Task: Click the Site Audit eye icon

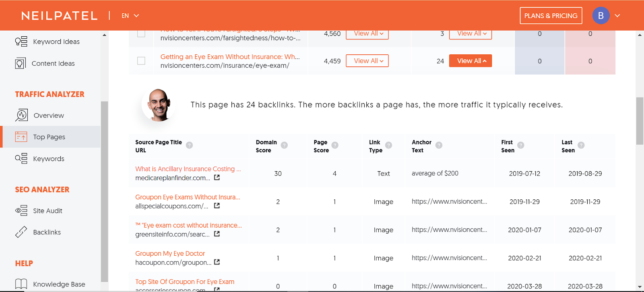Action: [21, 211]
